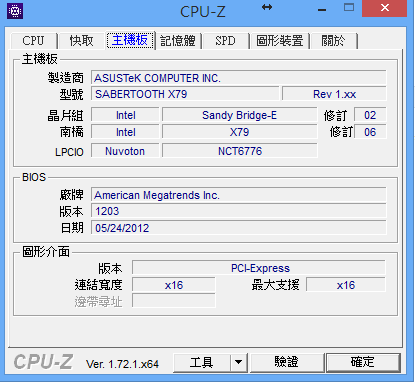Viewport: 415px width, 382px height.
Task: Click the Nuvoton LPCIO vendor field
Action: point(125,151)
